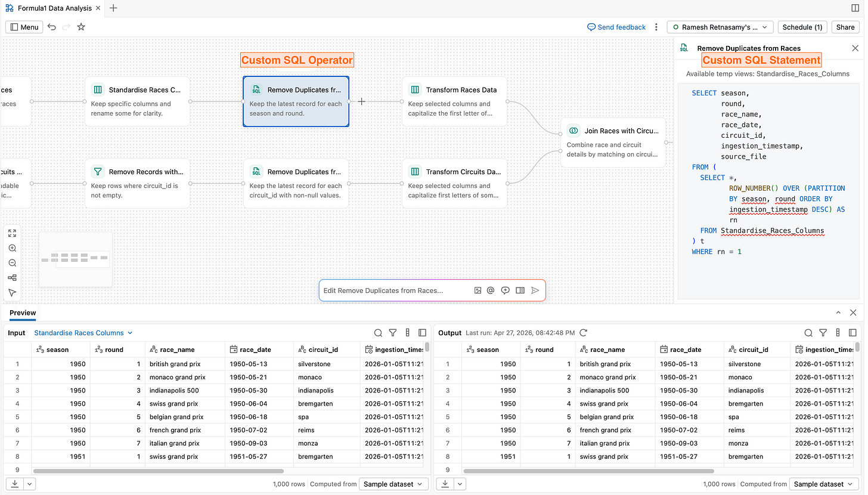This screenshot has height=495, width=868.
Task: Filter the Input preview table
Action: click(x=393, y=333)
